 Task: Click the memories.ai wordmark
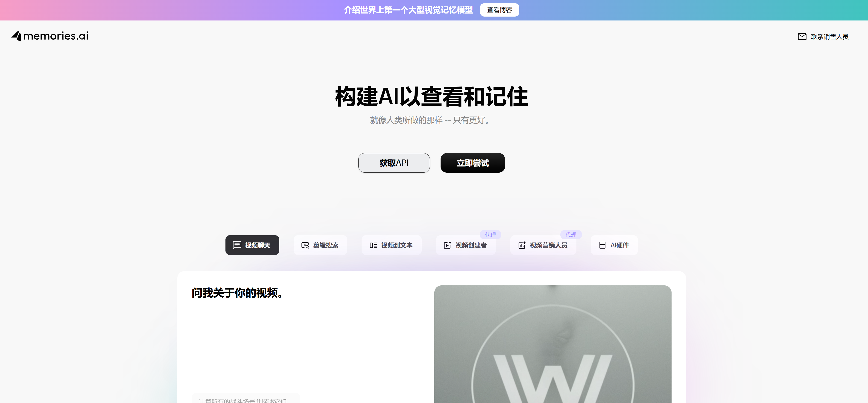56,36
